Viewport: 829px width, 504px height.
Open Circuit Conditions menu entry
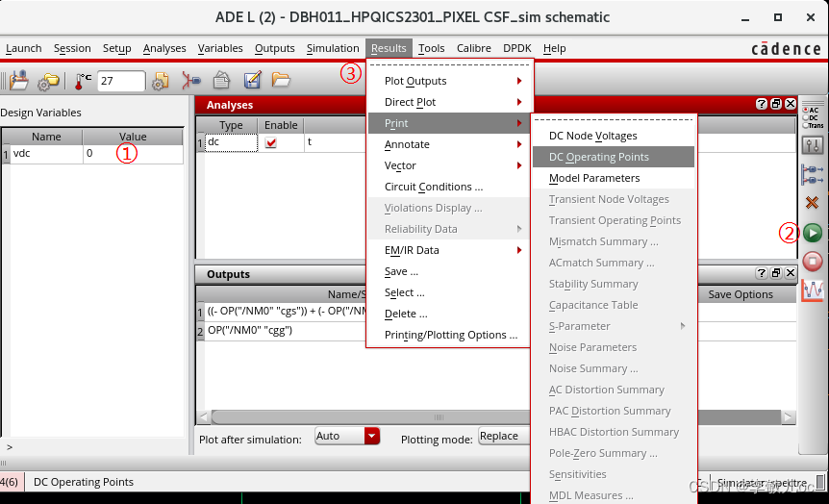449,187
